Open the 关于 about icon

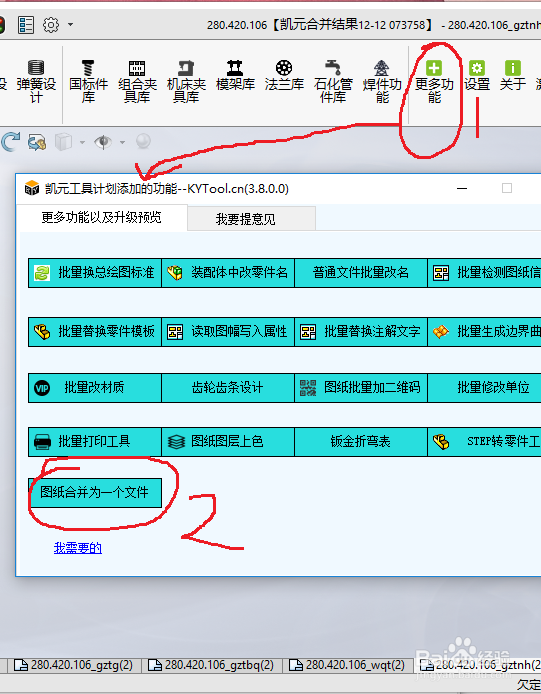pos(513,75)
